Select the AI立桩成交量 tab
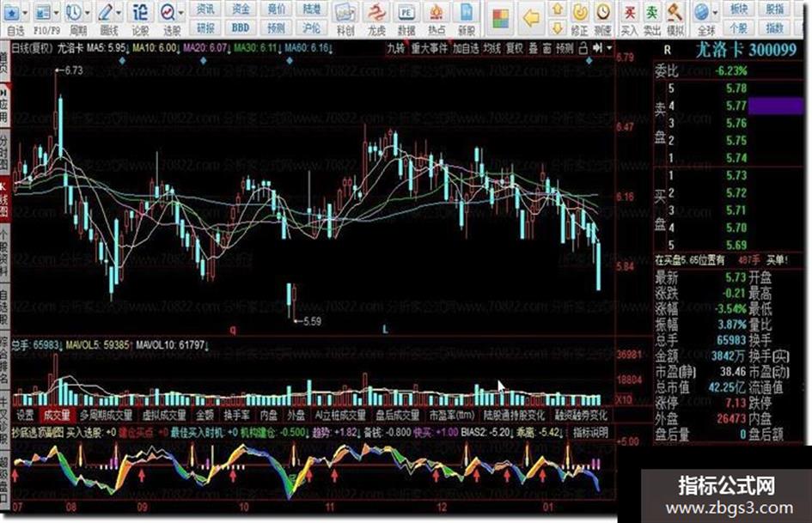The height and width of the screenshot is (523, 812). tap(340, 415)
